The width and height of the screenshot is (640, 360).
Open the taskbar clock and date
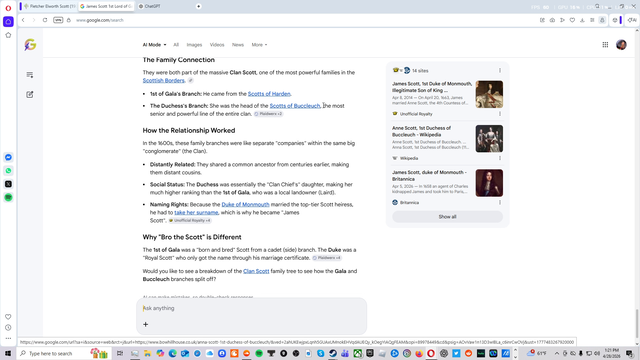pyautogui.click(x=611, y=353)
